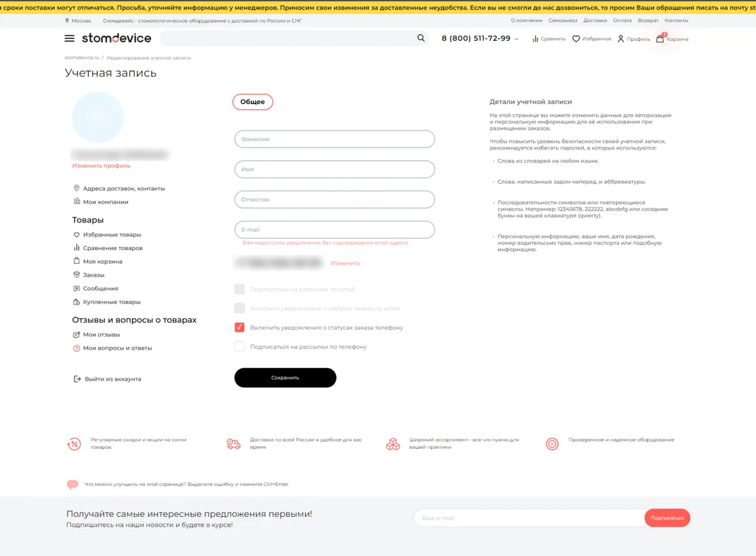Screen dimensions: 756x556
Task: Toggle email order status notifications checkbox
Action: [x=239, y=308]
